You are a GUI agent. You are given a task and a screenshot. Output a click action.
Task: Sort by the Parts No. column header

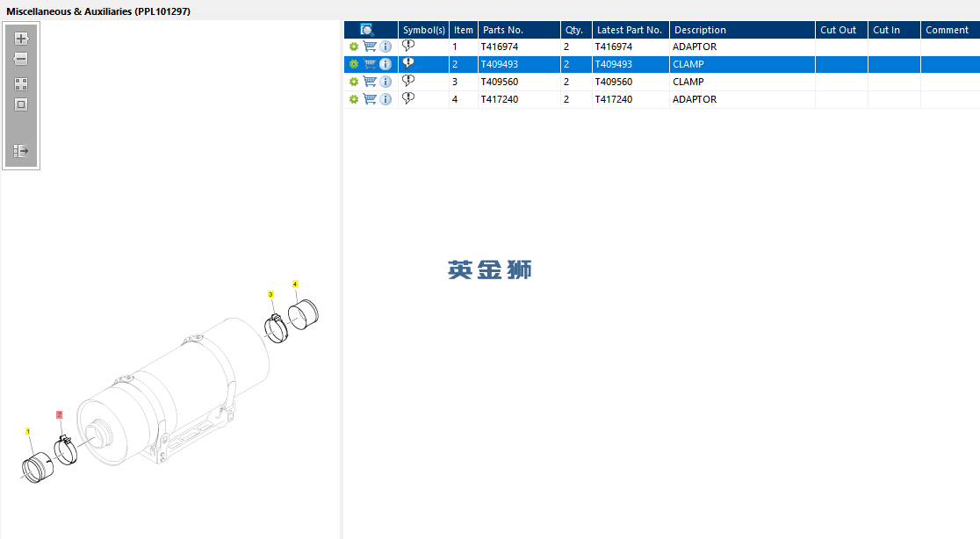pos(519,30)
